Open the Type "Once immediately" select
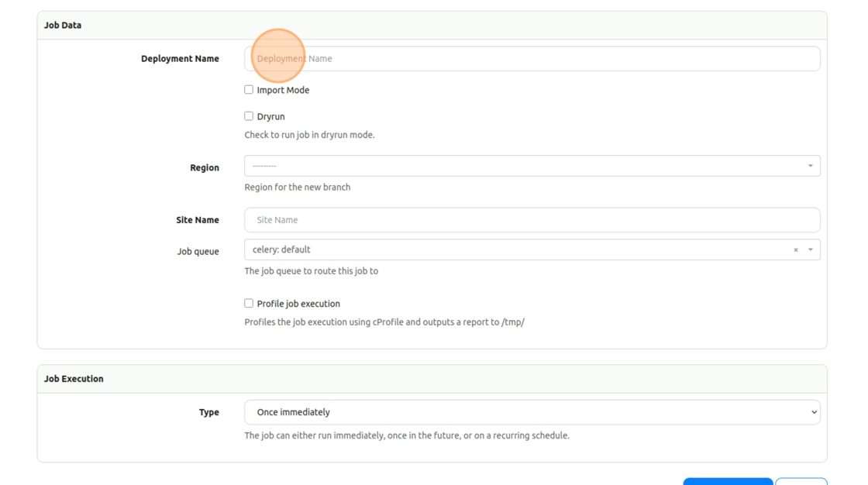The width and height of the screenshot is (868, 485). (527, 412)
